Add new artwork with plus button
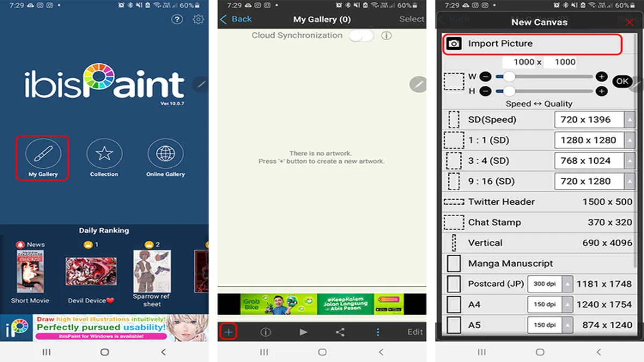This screenshot has height=362, width=644. point(229,332)
